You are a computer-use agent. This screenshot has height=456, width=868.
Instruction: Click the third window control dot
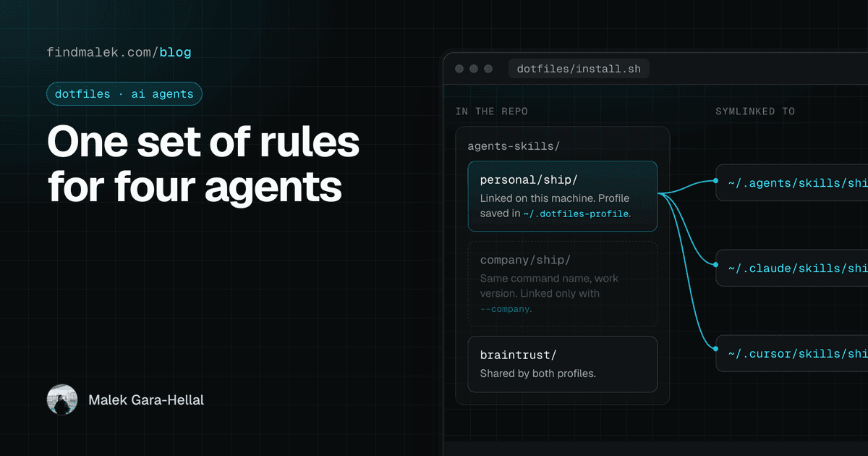pyautogui.click(x=488, y=69)
